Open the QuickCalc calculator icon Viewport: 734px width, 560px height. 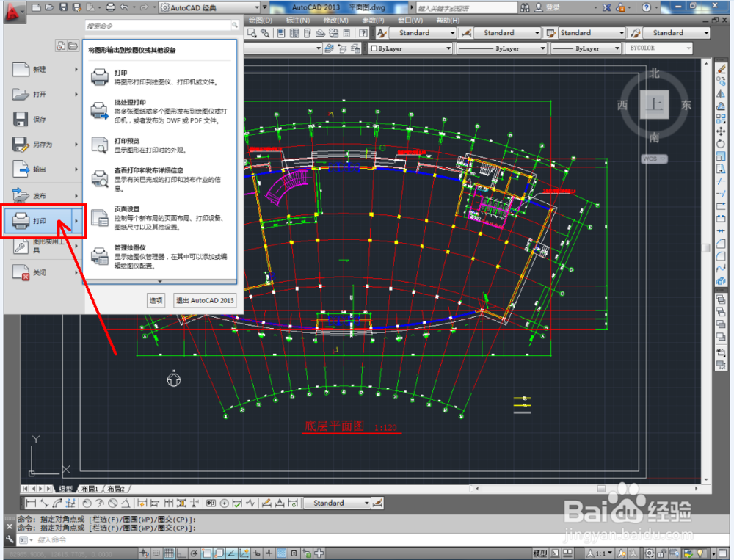(347, 33)
